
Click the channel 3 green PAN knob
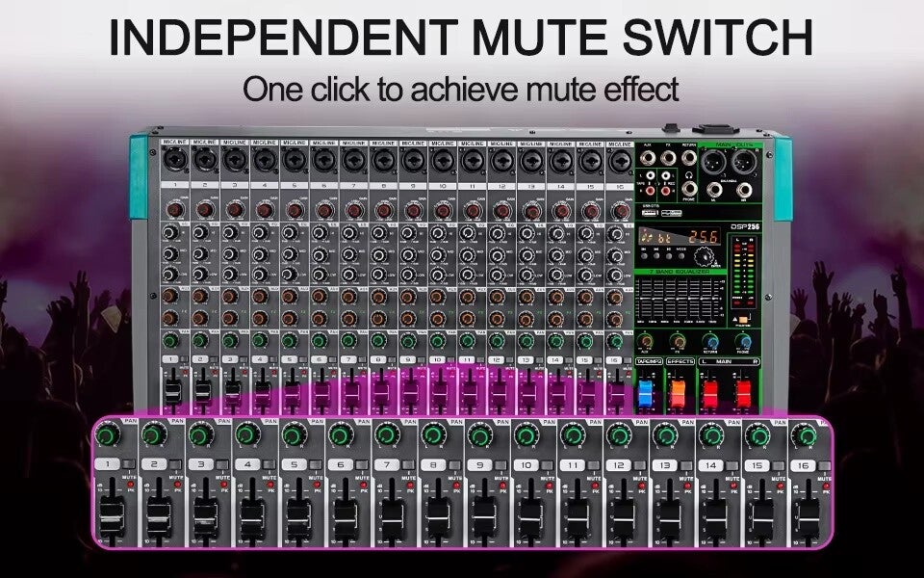tap(198, 436)
